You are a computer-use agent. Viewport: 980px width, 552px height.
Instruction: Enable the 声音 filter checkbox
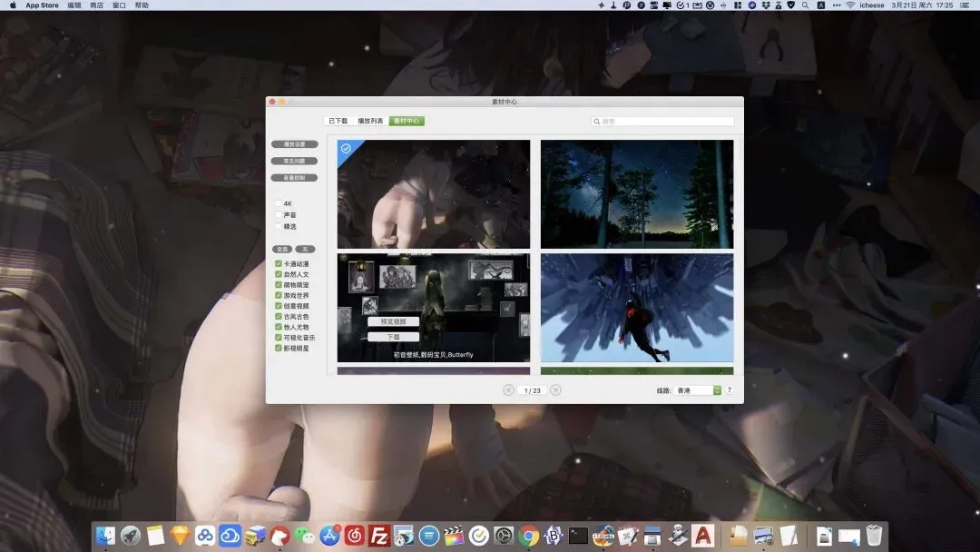coord(279,214)
